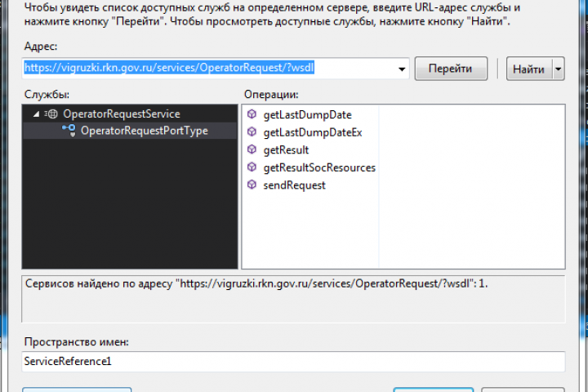The image size is (588, 392).
Task: Click the getResult operation icon
Action: [252, 149]
